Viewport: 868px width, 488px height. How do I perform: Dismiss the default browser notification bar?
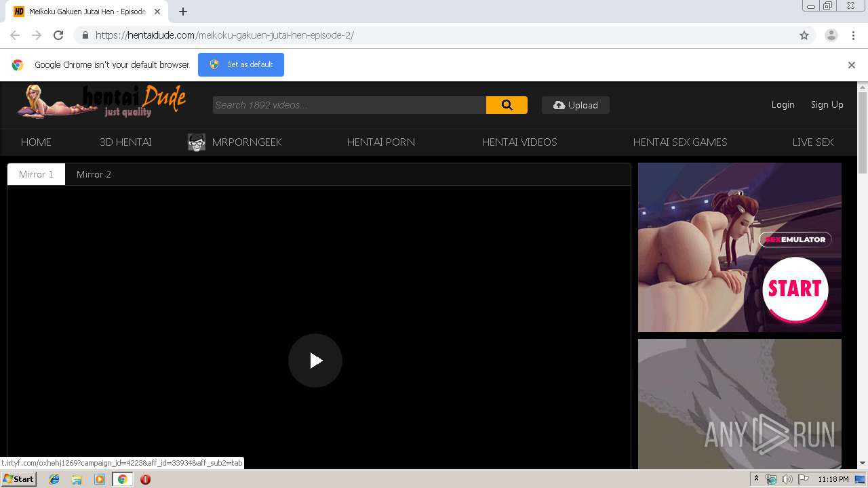pyautogui.click(x=852, y=65)
